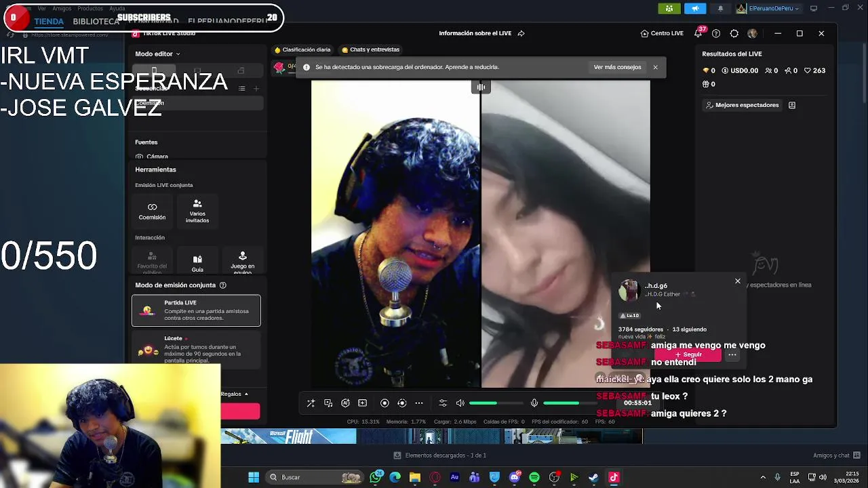
Task: Open Spotify from the taskbar
Action: tap(534, 477)
